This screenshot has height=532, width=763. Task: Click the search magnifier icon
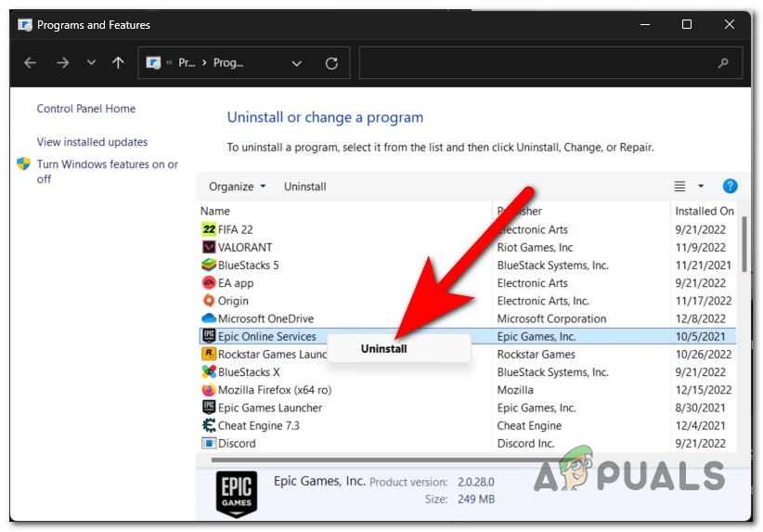pos(723,63)
